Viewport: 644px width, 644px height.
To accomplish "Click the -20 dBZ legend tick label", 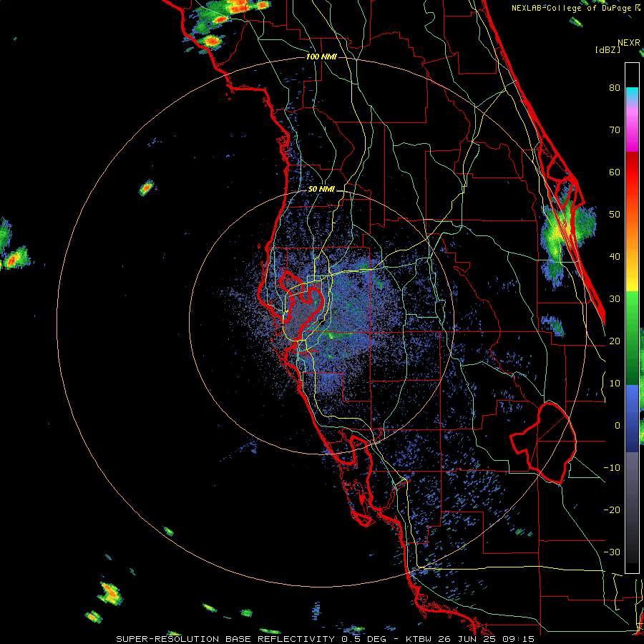I will pyautogui.click(x=612, y=510).
